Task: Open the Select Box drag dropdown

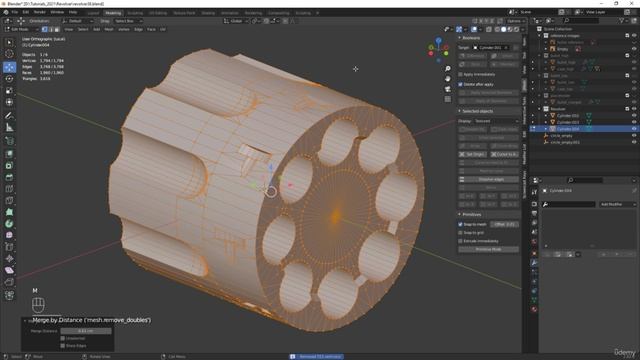Action: coord(128,21)
